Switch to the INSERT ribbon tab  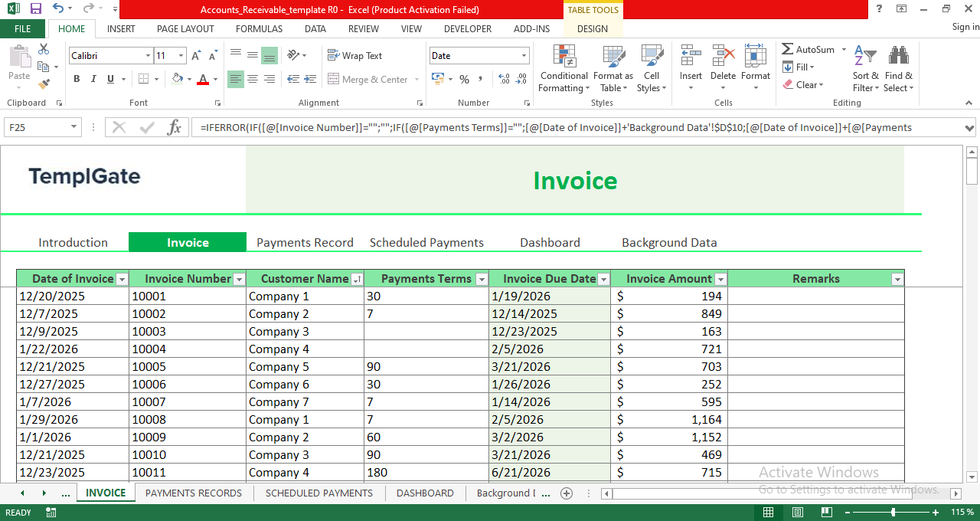[121, 28]
